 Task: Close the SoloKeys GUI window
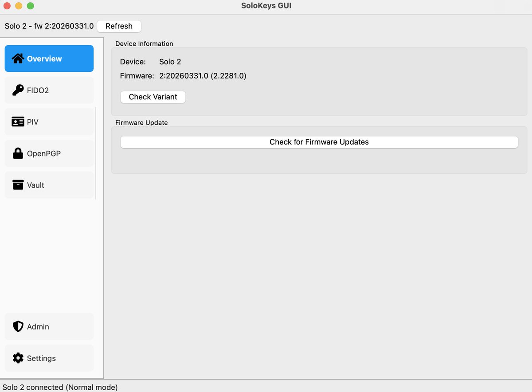pyautogui.click(x=7, y=6)
